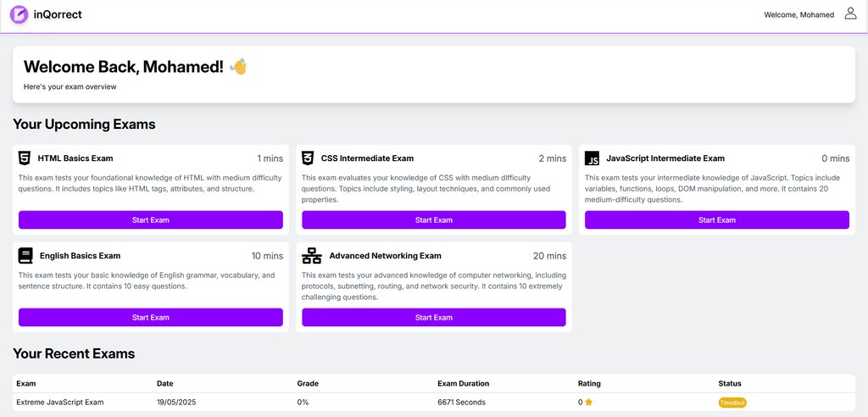
Task: Click the '0%' grade cell
Action: pos(303,403)
